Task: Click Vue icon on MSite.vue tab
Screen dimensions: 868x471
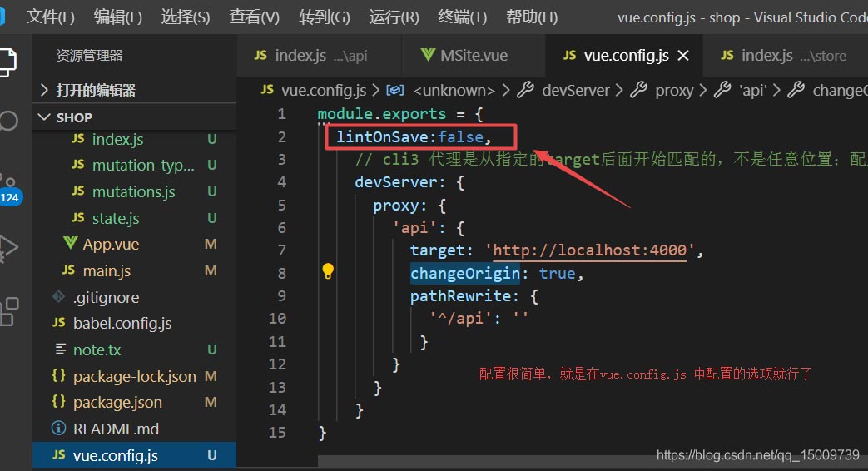Action: tap(428, 55)
